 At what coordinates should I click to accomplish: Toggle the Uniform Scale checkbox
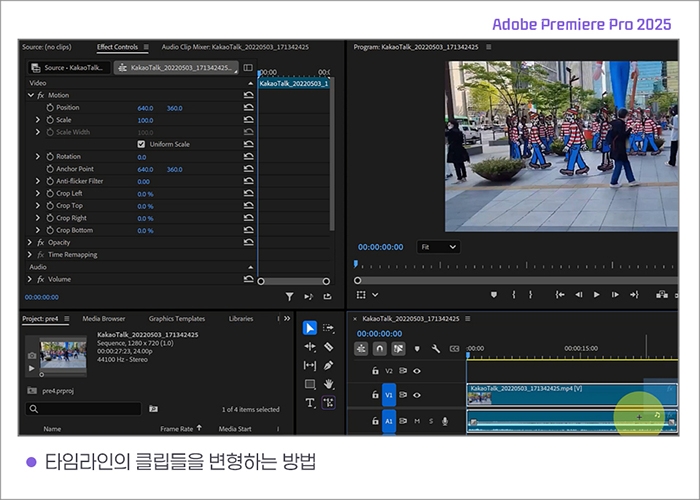pyautogui.click(x=141, y=144)
